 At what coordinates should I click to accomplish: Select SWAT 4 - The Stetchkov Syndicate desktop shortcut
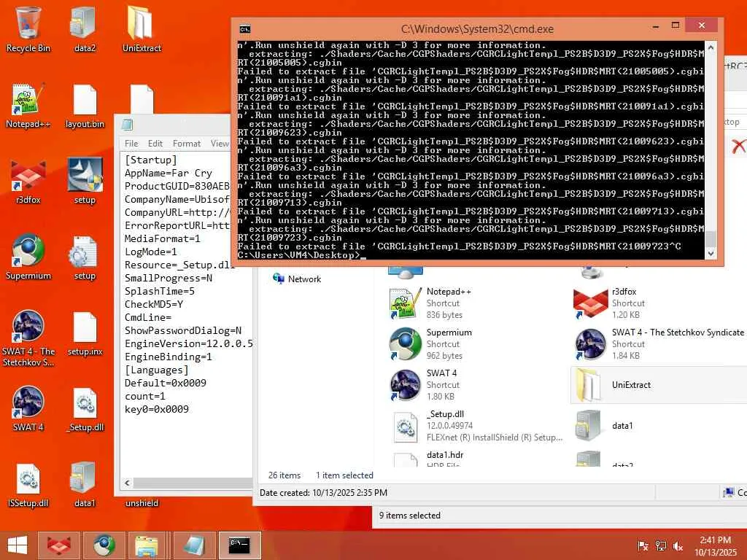[x=28, y=338]
